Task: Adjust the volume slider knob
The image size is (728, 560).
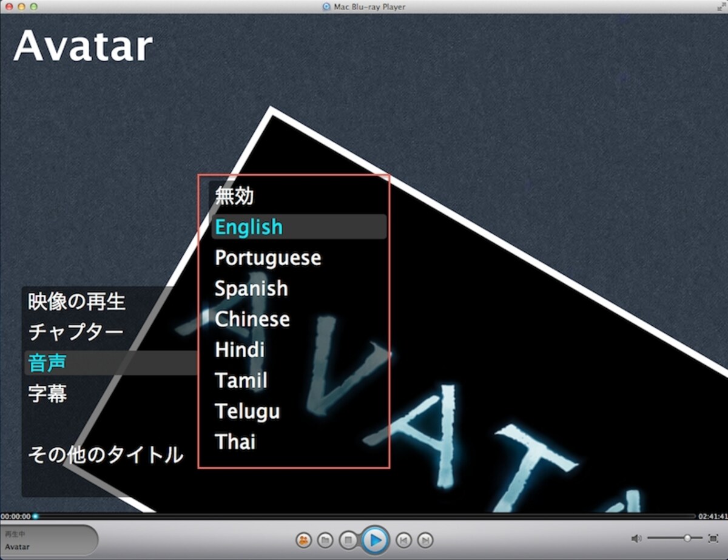Action: tap(687, 538)
